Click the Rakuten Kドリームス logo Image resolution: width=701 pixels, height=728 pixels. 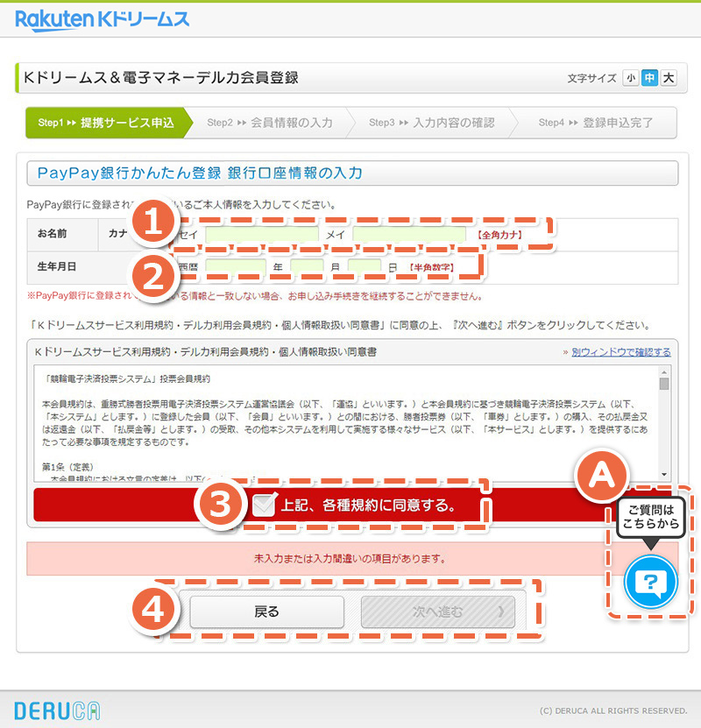[103, 20]
